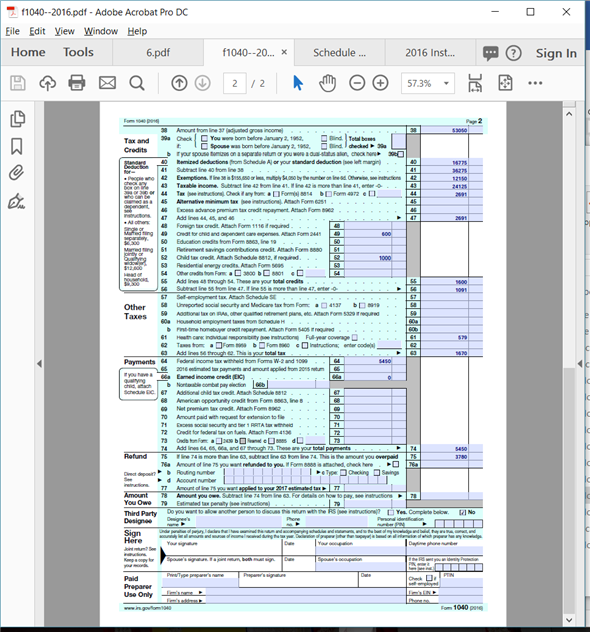
Task: Expand the left navigation pane arrow
Action: [x=39, y=364]
